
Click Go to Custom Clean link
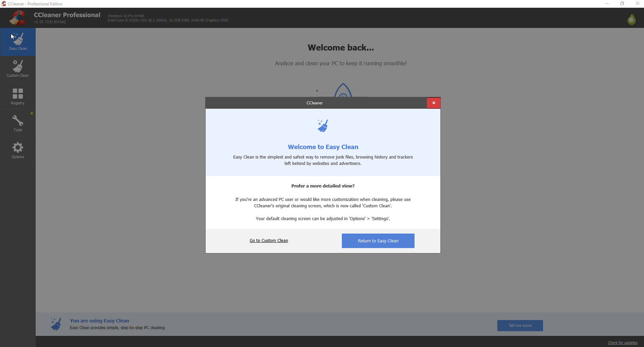(269, 241)
